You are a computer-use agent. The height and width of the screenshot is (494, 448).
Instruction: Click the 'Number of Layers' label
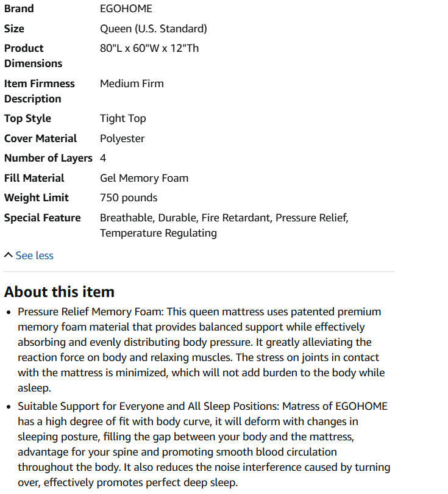[48, 158]
